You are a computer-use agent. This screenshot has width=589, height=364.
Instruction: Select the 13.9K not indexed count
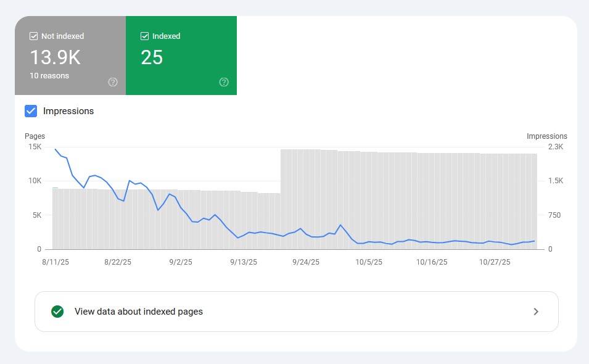pos(56,57)
